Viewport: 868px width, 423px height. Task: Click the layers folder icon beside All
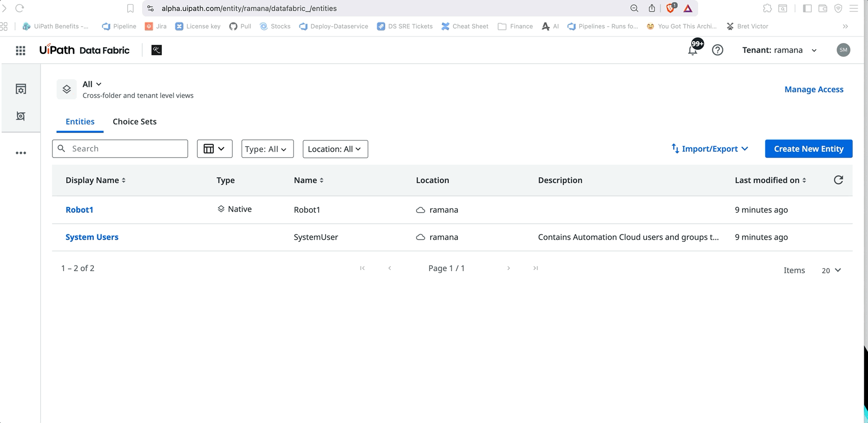(66, 90)
